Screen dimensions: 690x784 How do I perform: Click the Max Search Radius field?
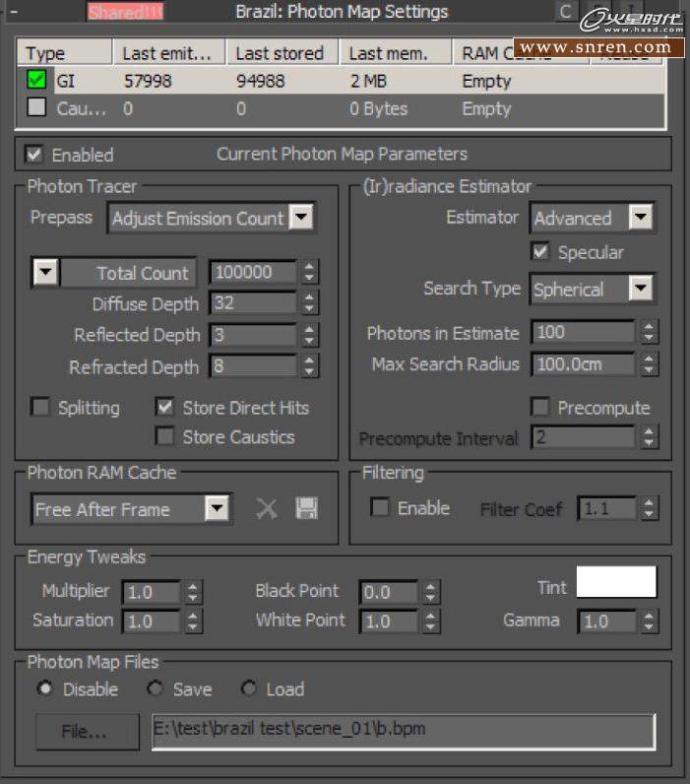click(583, 364)
